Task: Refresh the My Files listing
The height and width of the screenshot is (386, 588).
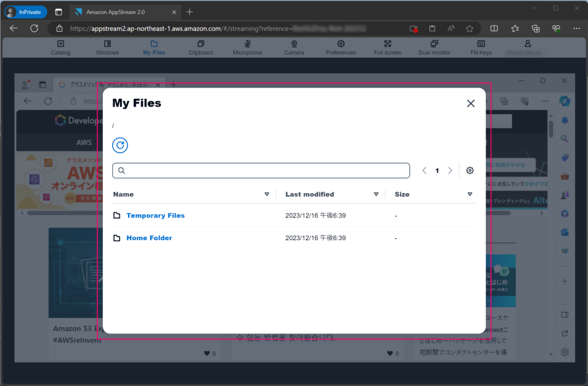Action: [120, 145]
